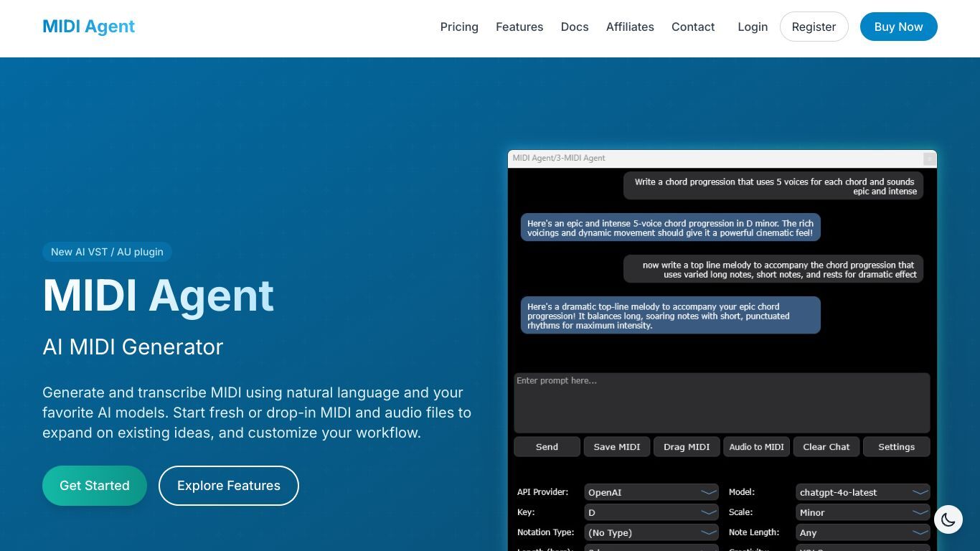
Task: Click Send in the plugin window
Action: tap(547, 446)
